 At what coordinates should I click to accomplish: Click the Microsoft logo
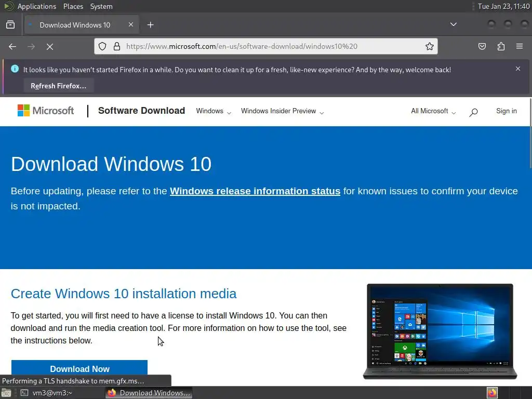(46, 111)
